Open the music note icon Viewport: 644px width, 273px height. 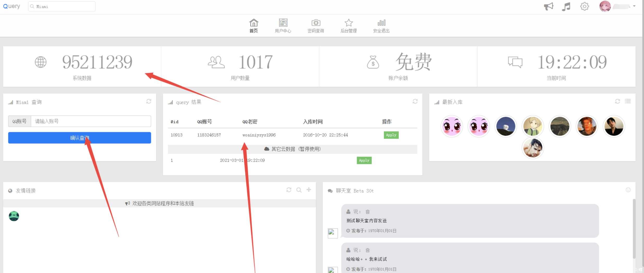pyautogui.click(x=566, y=6)
